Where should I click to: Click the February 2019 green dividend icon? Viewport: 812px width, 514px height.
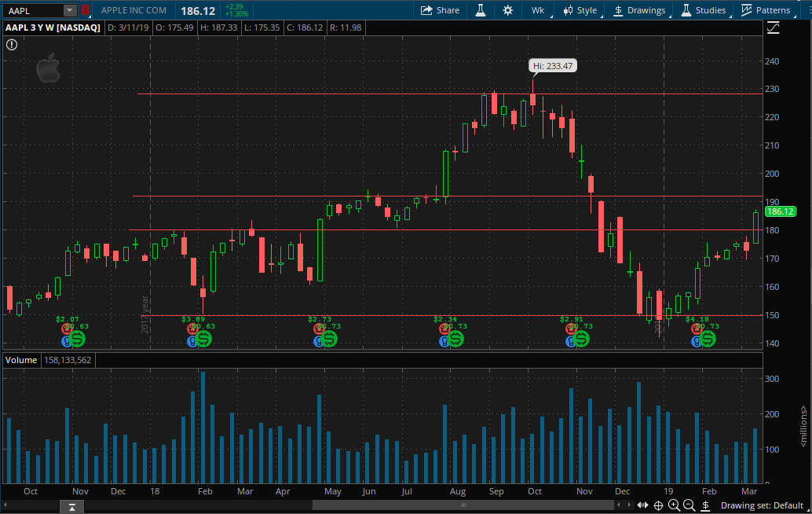708,339
